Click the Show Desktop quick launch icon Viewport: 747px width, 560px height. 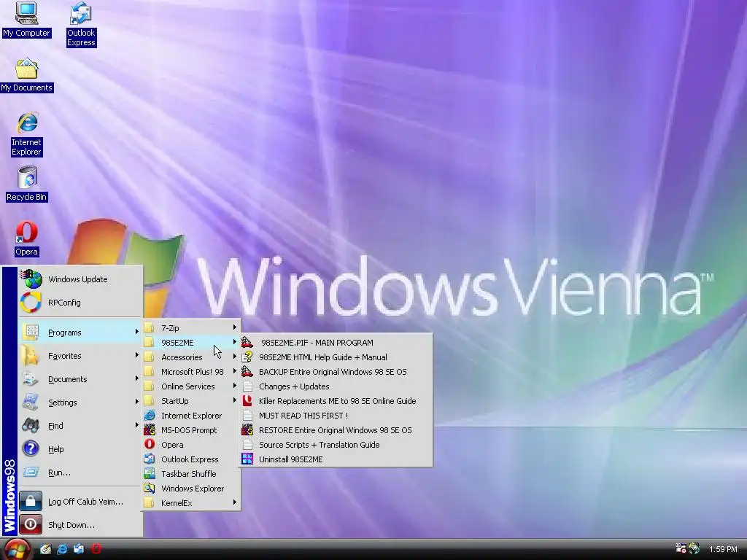click(x=46, y=549)
